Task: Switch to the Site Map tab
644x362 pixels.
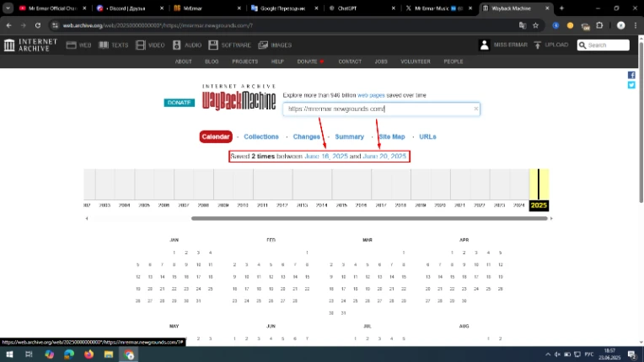Action: pos(392,136)
